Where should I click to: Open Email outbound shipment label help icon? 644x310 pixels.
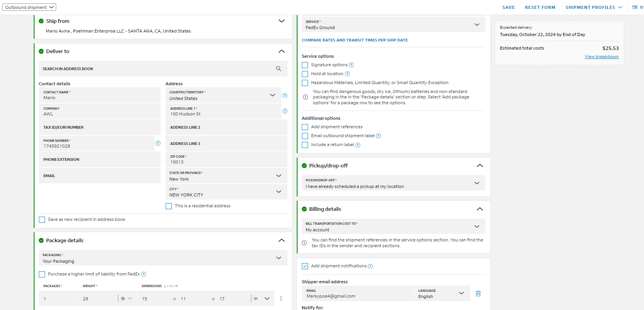point(378,136)
